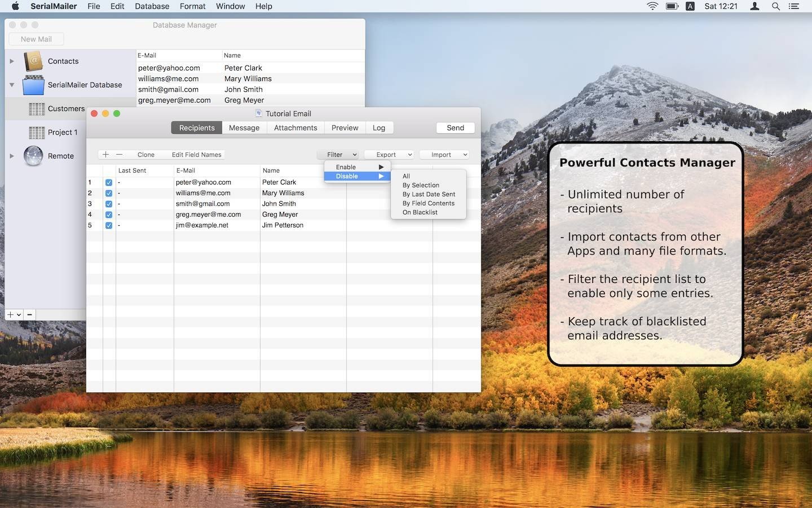Switch to the Attachments tab
The height and width of the screenshot is (508, 812).
(295, 128)
